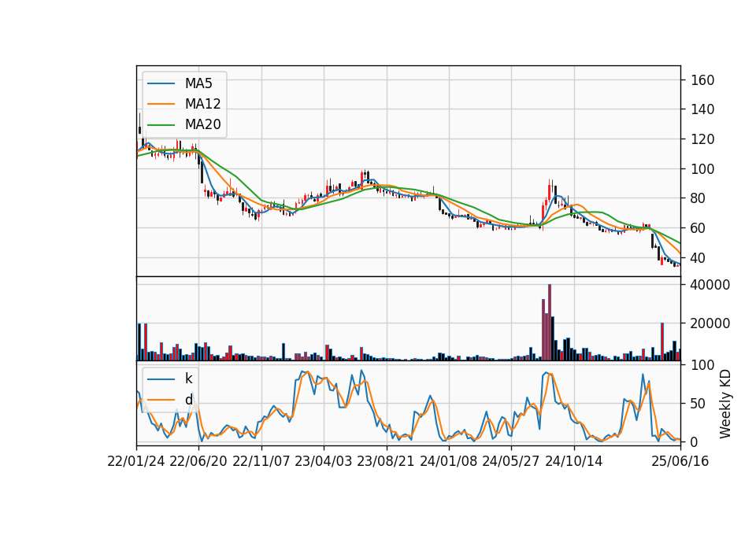Click the 140 price axis label
Viewport: 756px width, 543px height.
[x=702, y=109]
